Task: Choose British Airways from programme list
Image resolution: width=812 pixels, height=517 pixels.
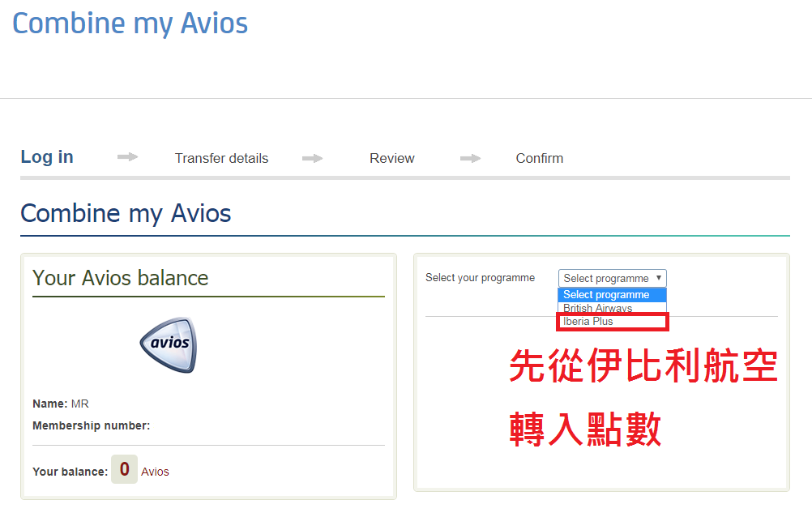Action: tap(612, 308)
